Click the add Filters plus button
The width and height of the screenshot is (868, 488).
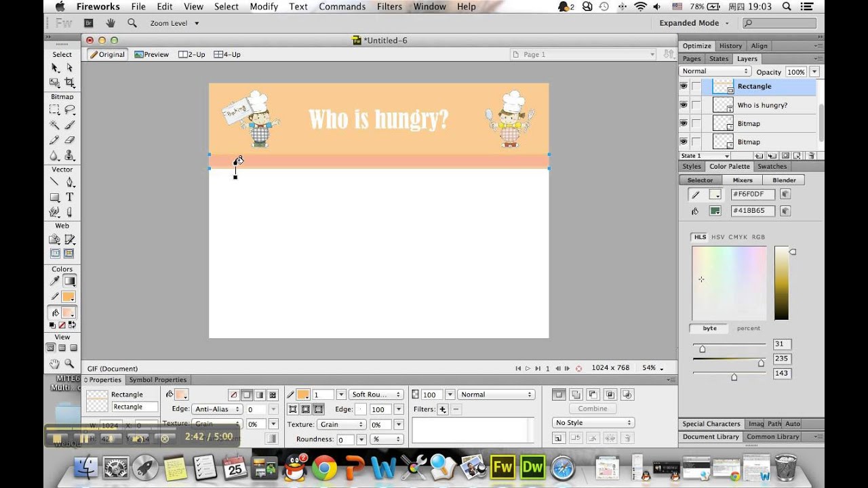[443, 409]
